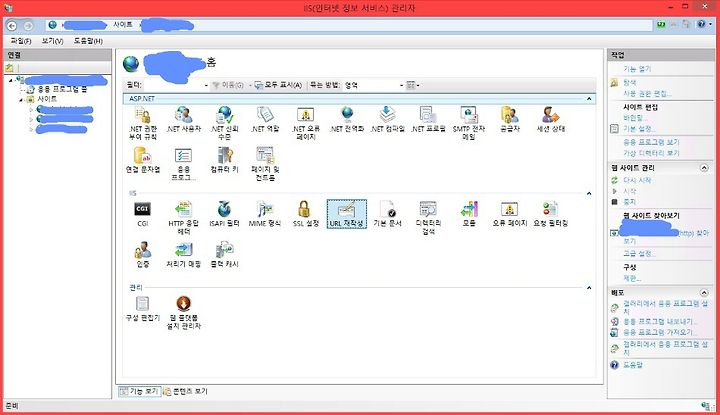This screenshot has width=720, height=415.
Task: Open the SMTP 전자 메일 icon
Action: click(x=468, y=123)
